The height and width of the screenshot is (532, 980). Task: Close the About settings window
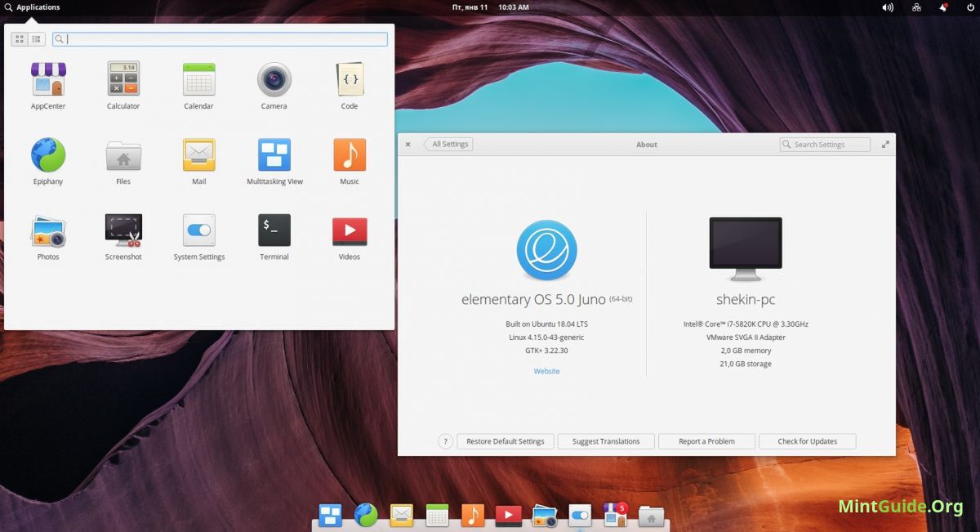click(x=408, y=145)
